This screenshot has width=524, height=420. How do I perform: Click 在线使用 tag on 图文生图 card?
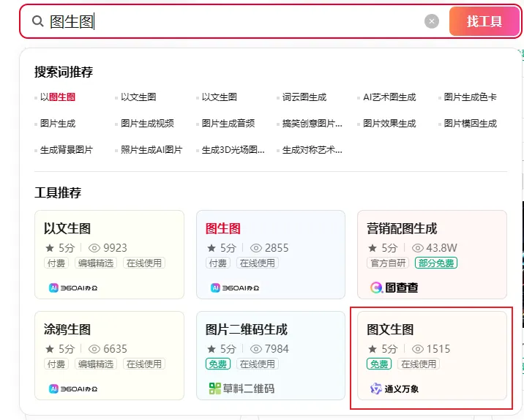tap(419, 364)
